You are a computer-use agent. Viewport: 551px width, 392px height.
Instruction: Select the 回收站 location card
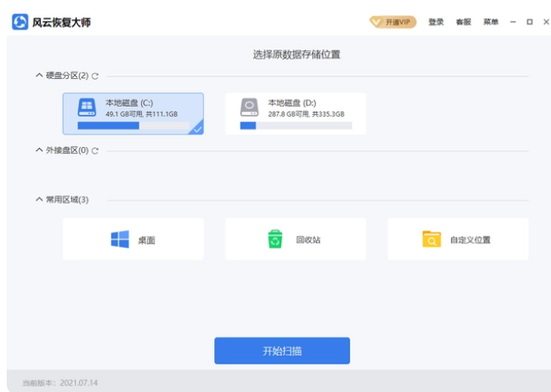[x=296, y=239]
